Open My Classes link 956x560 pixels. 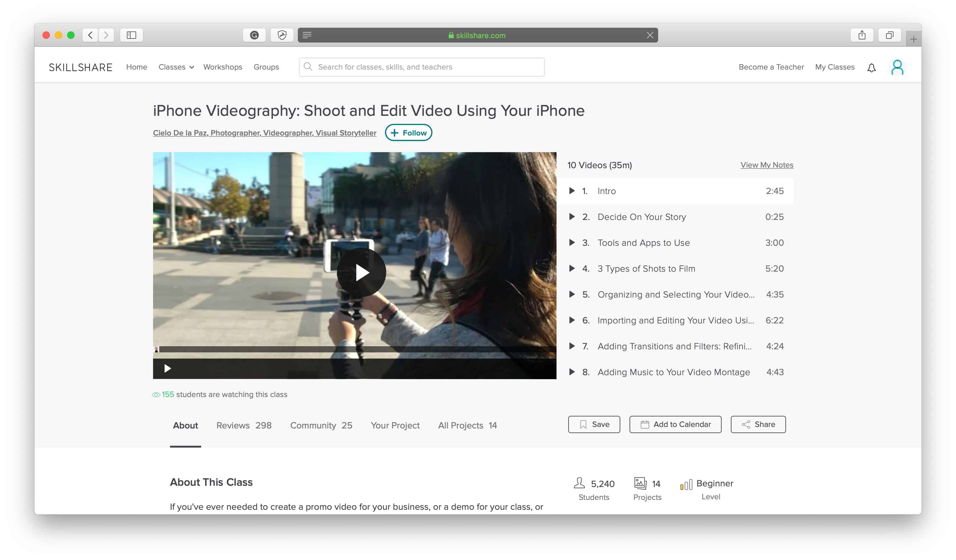(835, 67)
